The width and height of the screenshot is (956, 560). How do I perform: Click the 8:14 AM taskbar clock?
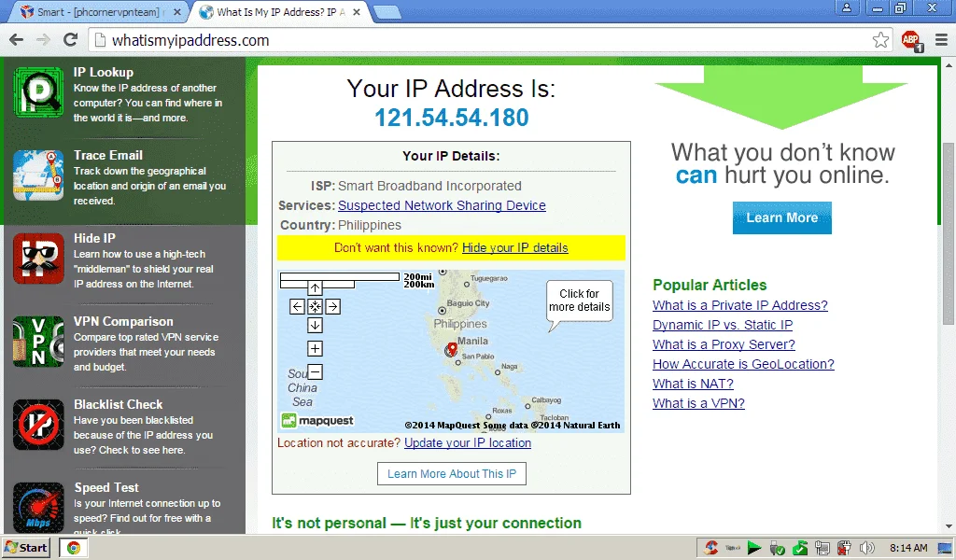tap(908, 548)
